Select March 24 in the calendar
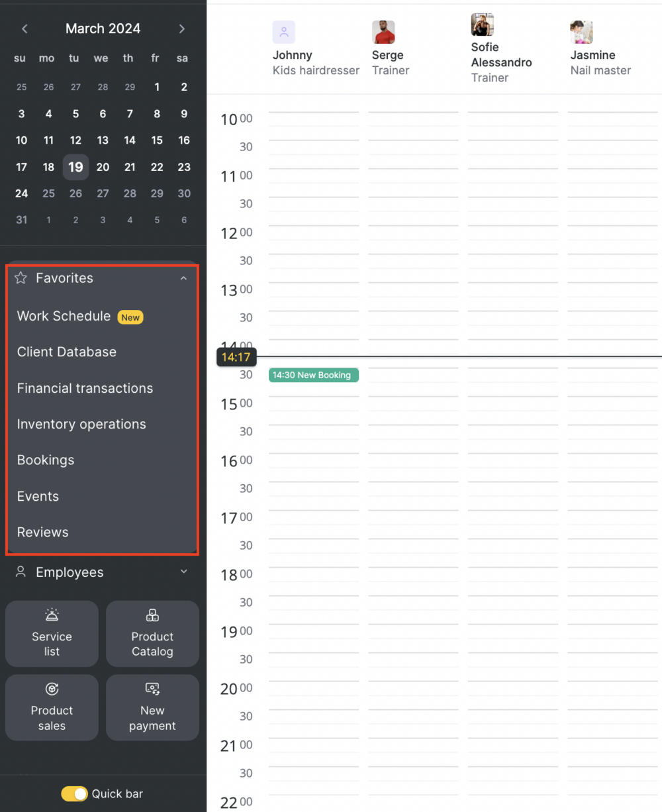Screen dimensions: 662x812 pos(21,193)
